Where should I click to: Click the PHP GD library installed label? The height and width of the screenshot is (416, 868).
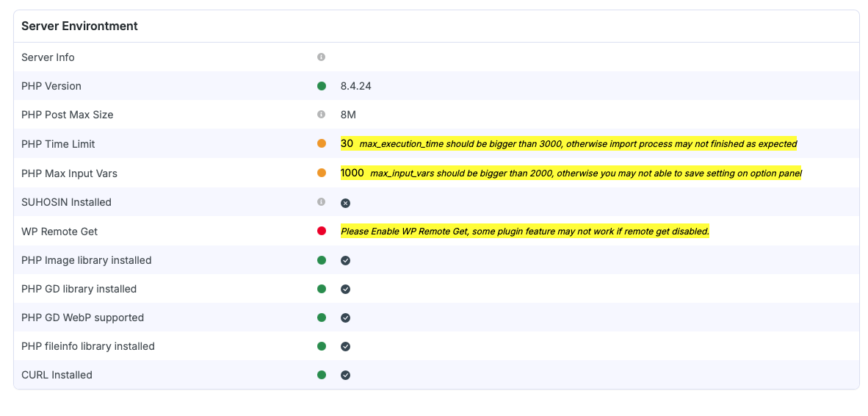coord(79,289)
